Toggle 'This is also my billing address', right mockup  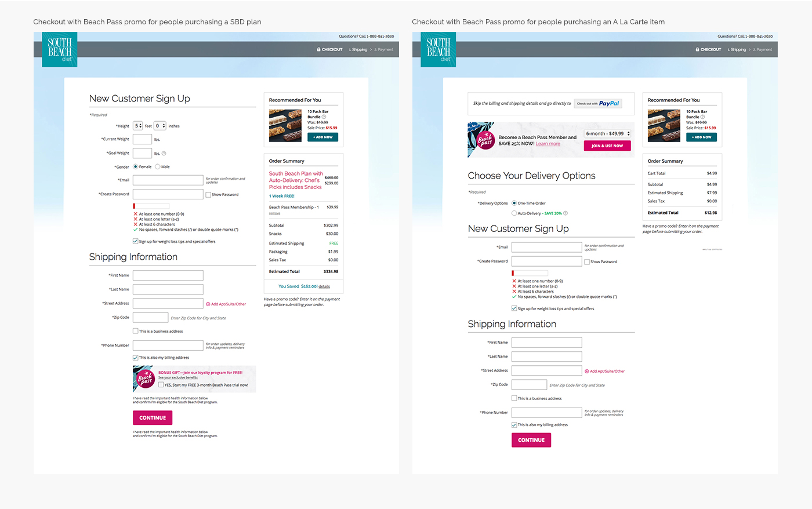514,425
